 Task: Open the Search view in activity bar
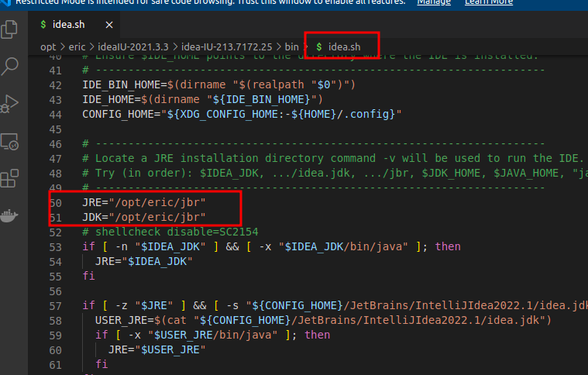pos(9,67)
